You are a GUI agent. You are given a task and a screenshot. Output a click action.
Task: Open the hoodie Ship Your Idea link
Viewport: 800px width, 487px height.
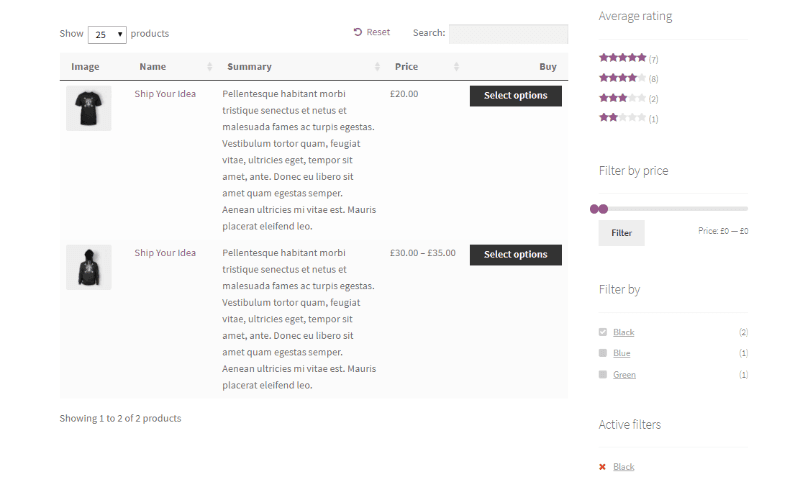tap(165, 253)
